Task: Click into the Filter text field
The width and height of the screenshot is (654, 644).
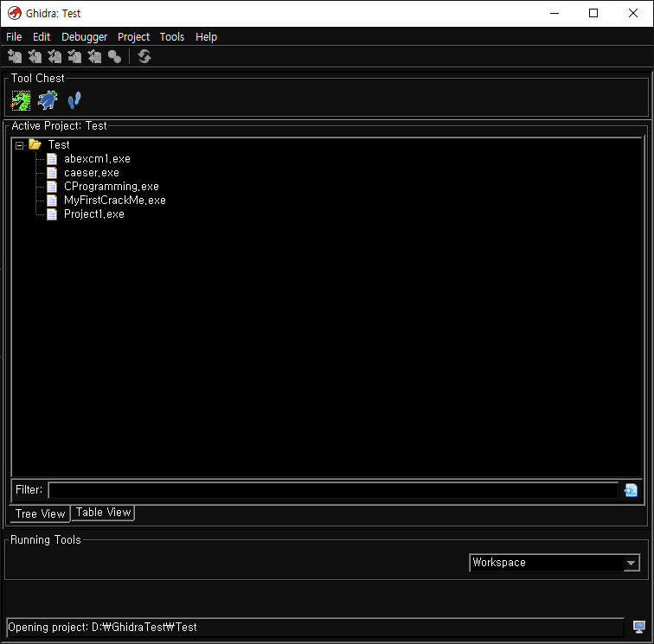Action: tap(333, 490)
